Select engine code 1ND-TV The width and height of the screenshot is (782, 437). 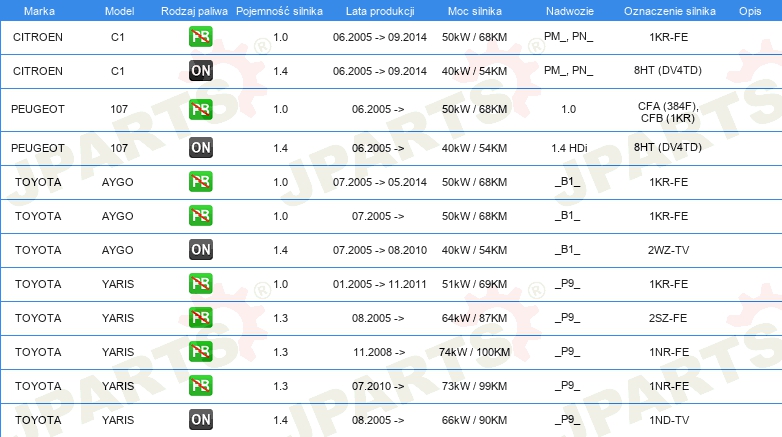[669, 420]
